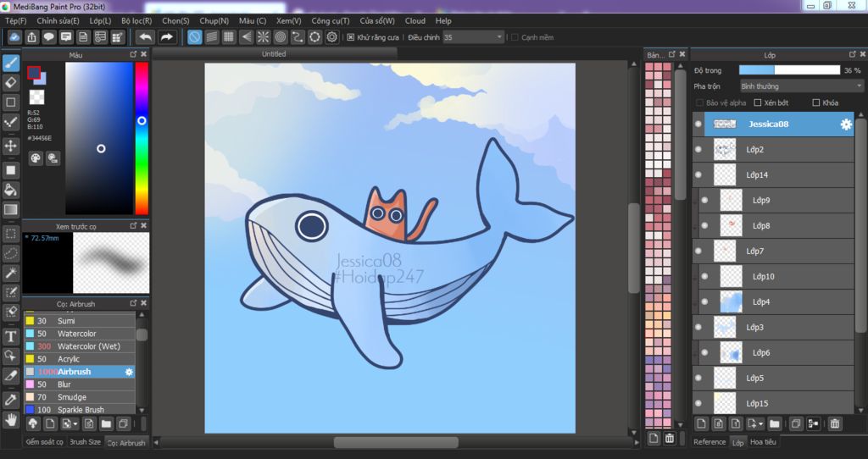
Task: Click the cloud save icon
Action: pos(14,37)
